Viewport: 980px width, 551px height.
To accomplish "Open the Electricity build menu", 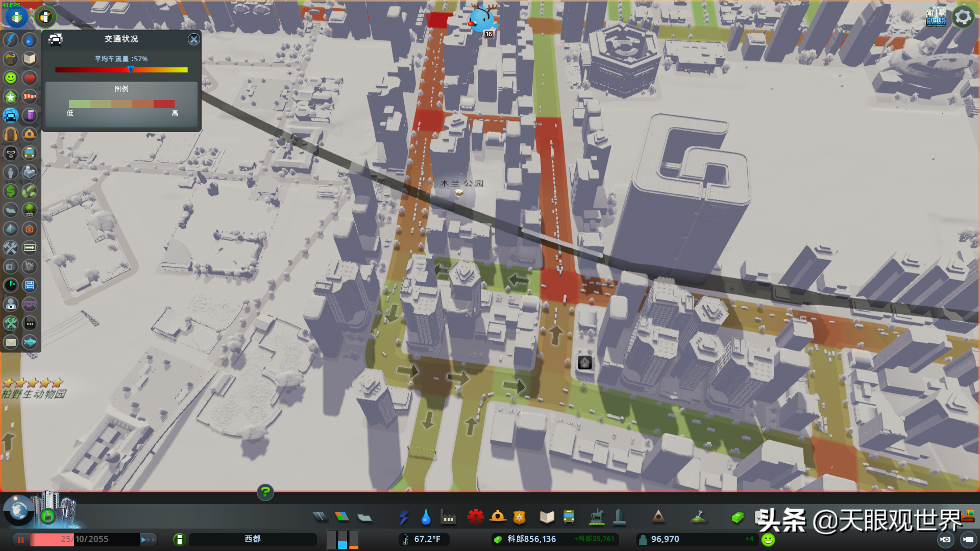I will [404, 517].
